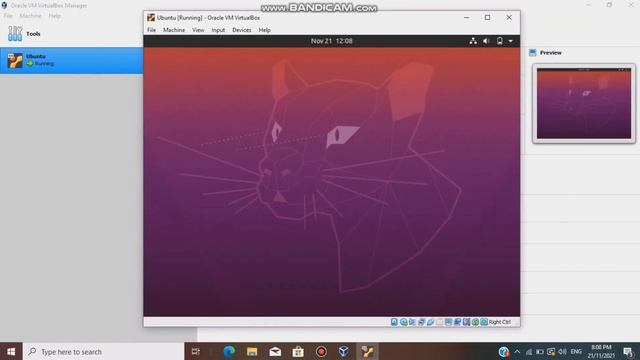
Task: Click the recording status bar icon
Action: (x=457, y=322)
